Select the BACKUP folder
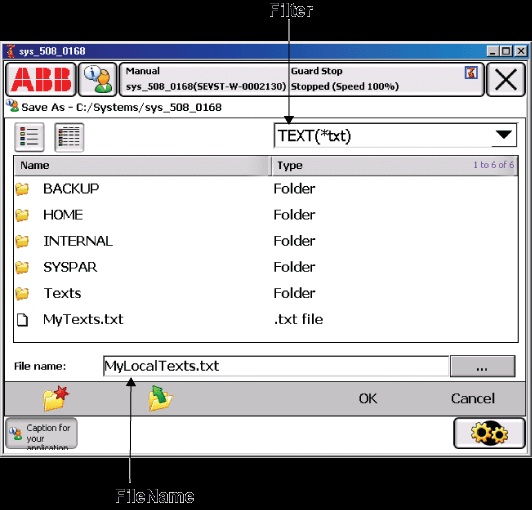 tap(266, 189)
